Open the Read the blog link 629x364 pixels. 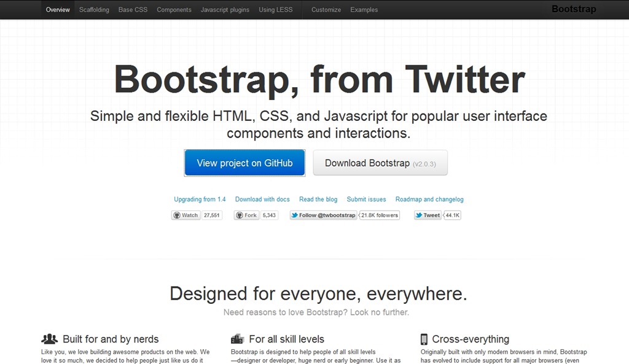point(318,199)
